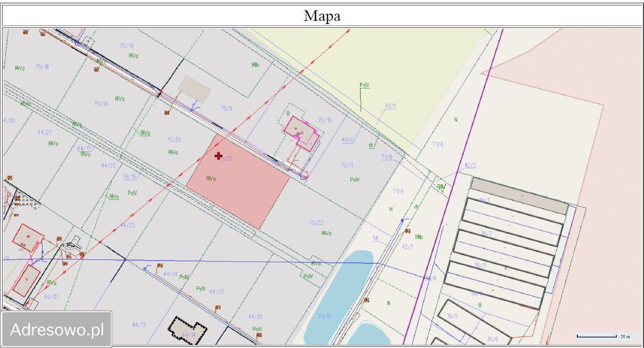Click underlined parcel label 75/15

point(129,177)
